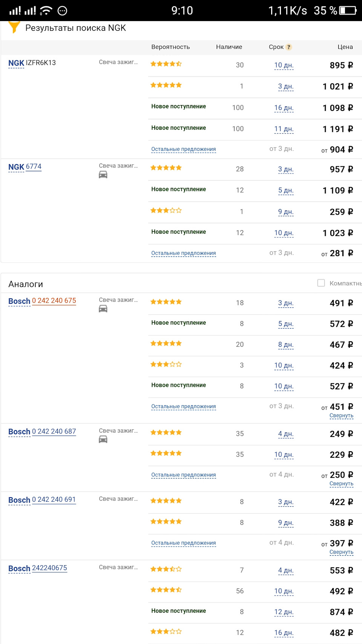
Task: Expand Остальные предложения for NGK IZFR6K13
Action: [x=183, y=149]
